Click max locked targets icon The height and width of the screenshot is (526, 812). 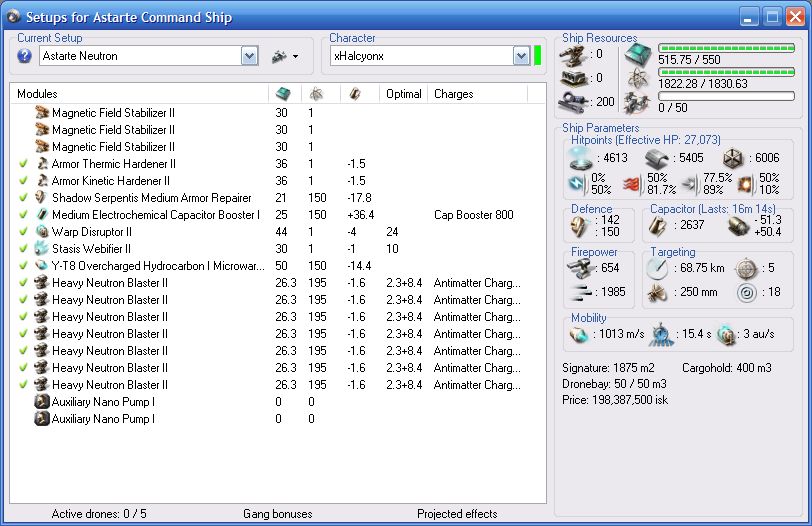(x=746, y=268)
